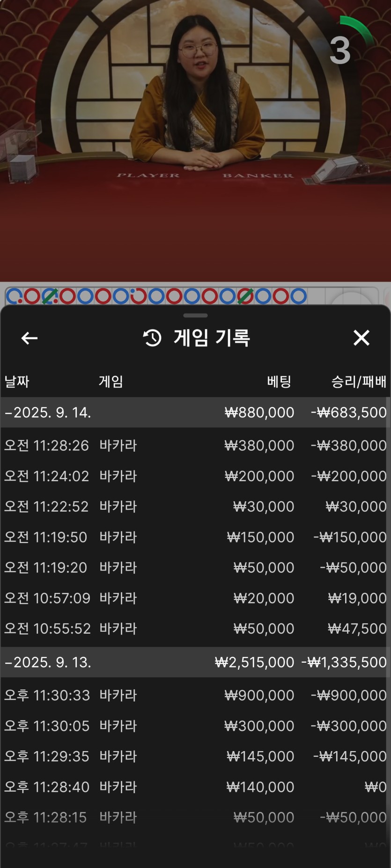
Task: Select the 오후 11:28:40 entry with ₩0 result
Action: point(195,787)
